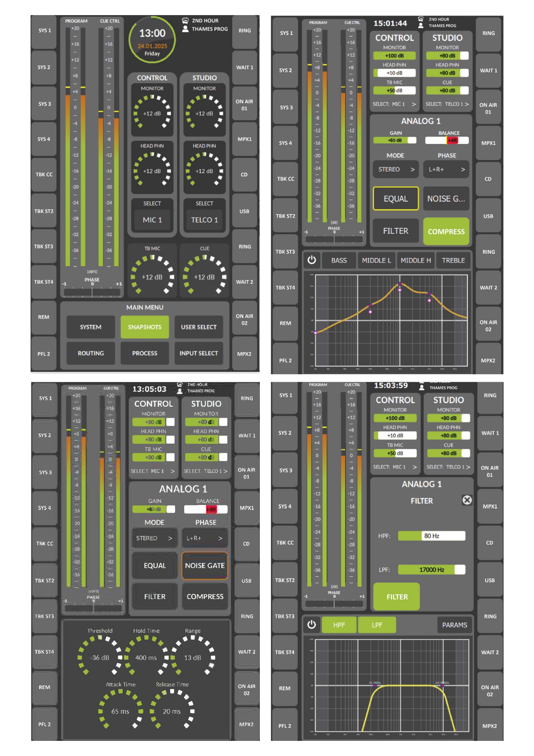
Task: Open the L+R+ phase selector above NOISE G...
Action: tap(446, 169)
